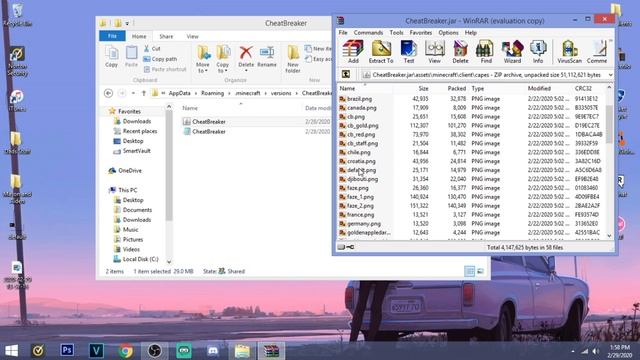Open Photoshop from the taskbar
This screenshot has width=640, height=360.
(67, 350)
